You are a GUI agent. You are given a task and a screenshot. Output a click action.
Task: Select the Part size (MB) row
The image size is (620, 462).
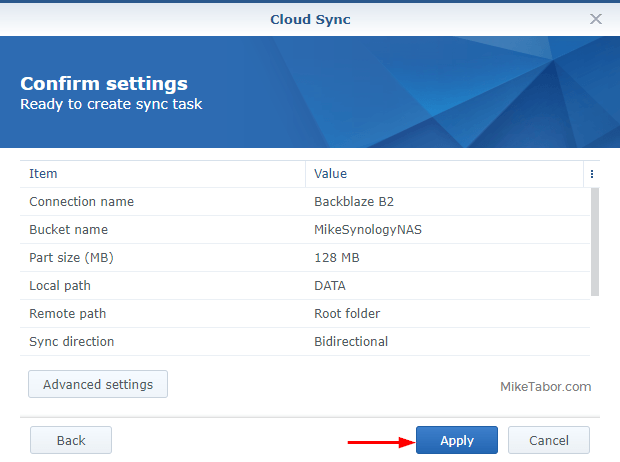[x=305, y=258]
